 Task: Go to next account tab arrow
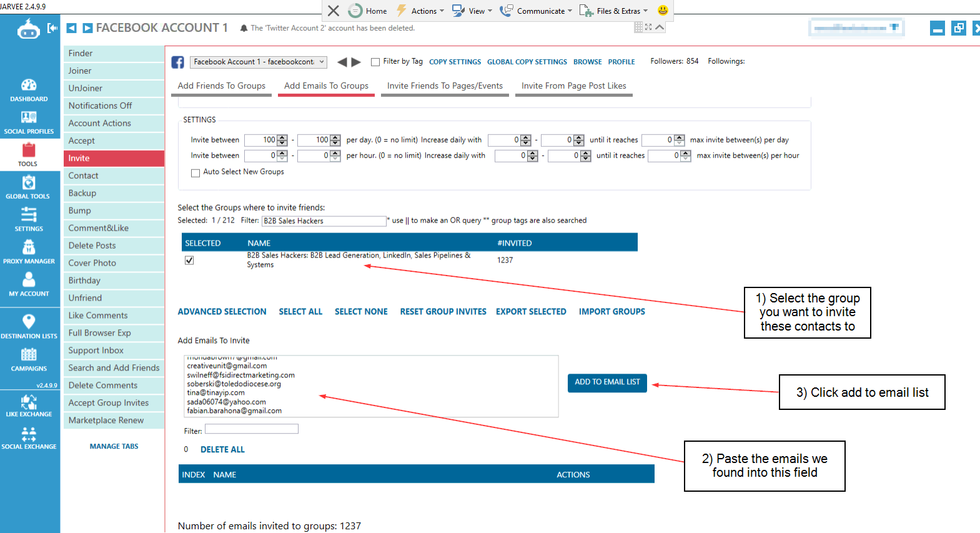(x=87, y=28)
